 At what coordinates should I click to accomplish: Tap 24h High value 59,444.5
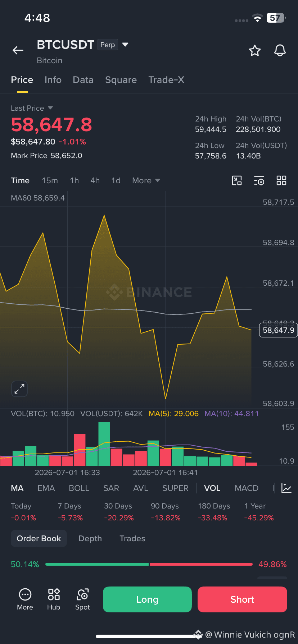pos(211,129)
